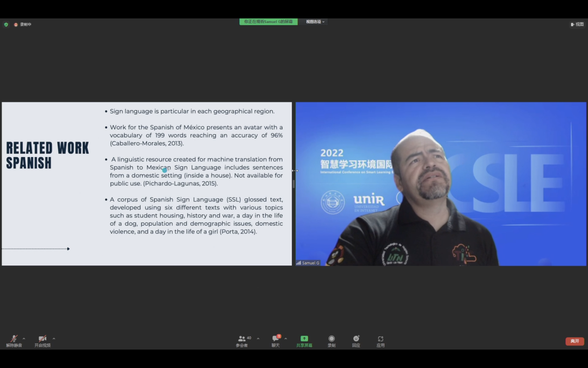This screenshot has height=368, width=588.
Task: Open the participants panel
Action: tap(242, 340)
